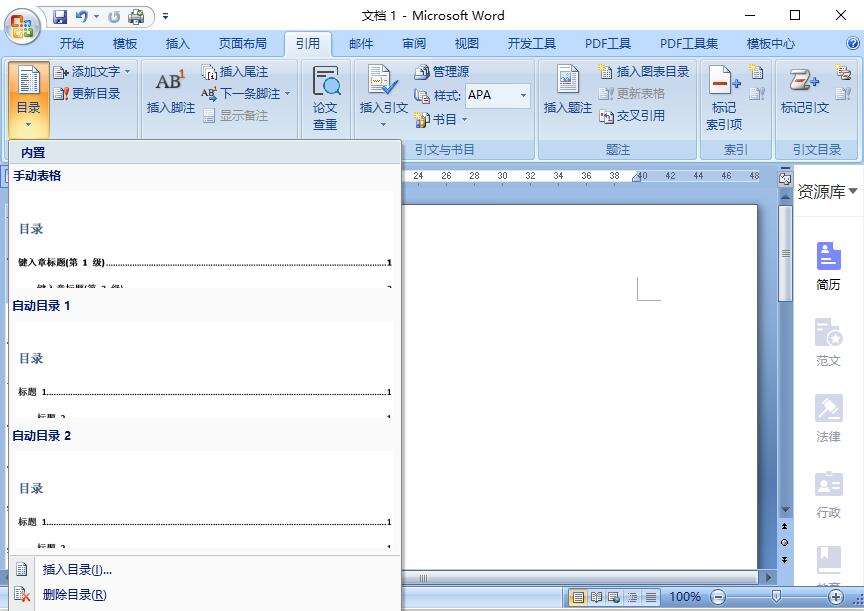
Task: Switch to Draft view
Action: 651,597
